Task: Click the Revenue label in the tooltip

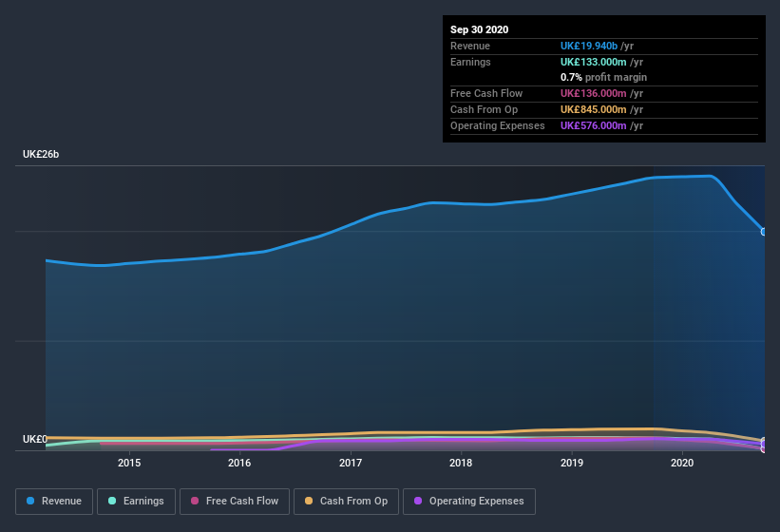Action: click(x=470, y=46)
